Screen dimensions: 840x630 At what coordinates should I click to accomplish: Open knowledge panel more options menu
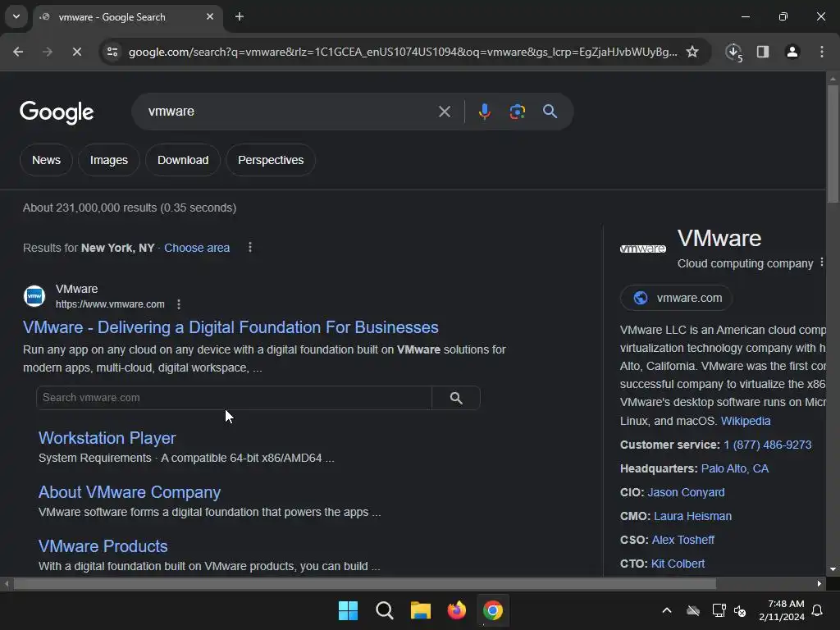(x=822, y=262)
